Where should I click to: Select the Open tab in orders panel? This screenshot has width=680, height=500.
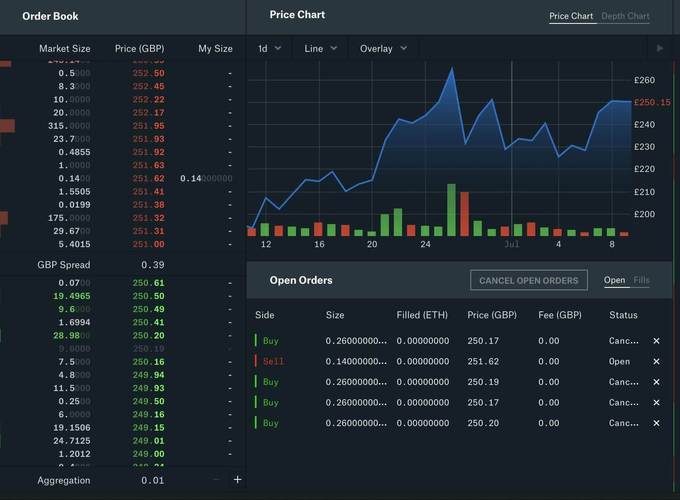(614, 280)
